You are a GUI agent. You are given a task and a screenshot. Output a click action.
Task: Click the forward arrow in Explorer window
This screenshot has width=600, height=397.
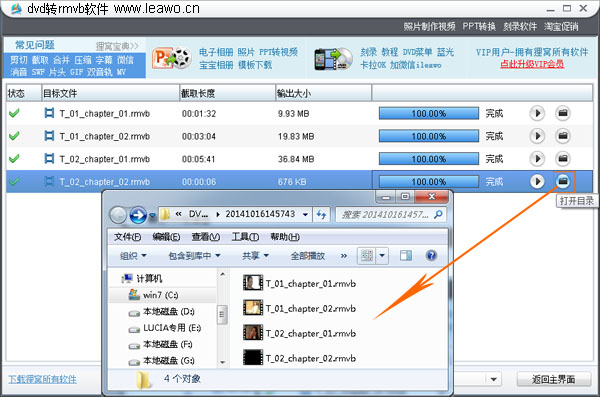pyautogui.click(x=138, y=215)
